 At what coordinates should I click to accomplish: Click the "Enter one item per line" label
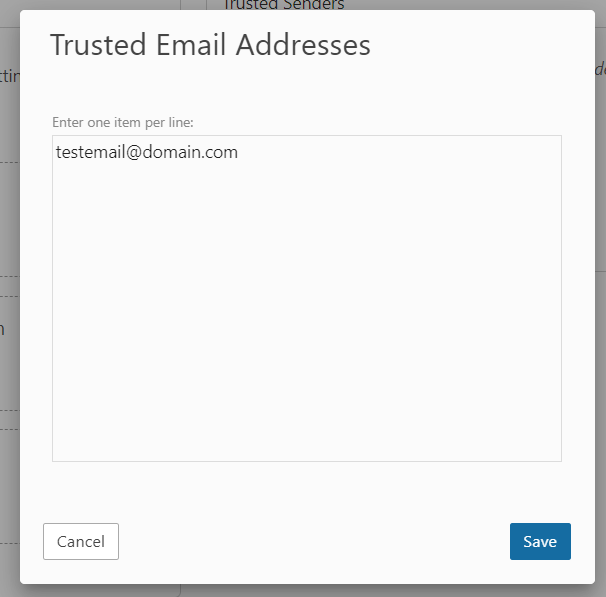122,122
